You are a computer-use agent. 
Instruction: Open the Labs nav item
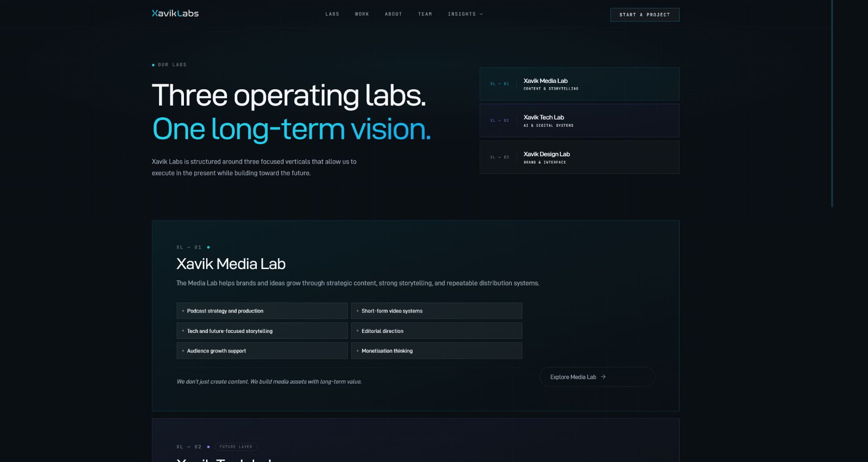(332, 14)
